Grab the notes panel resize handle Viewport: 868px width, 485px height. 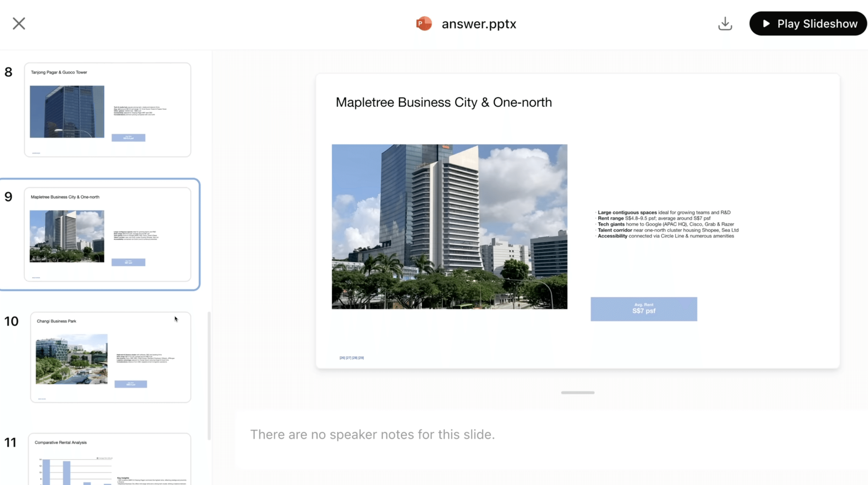click(x=577, y=392)
